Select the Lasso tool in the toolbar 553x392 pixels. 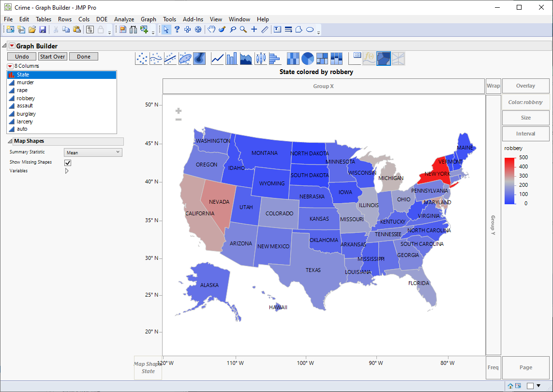click(233, 29)
